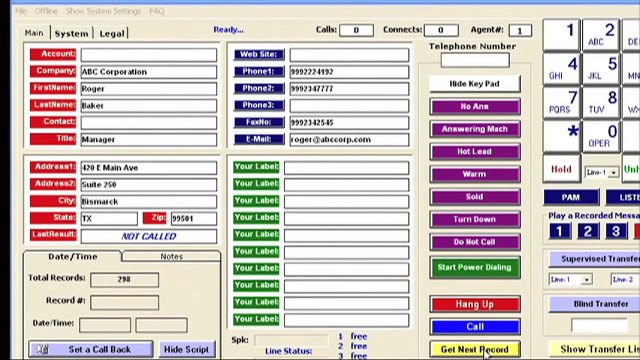Click the E-Mail field roger@abccorp.com
This screenshot has height=360, width=640.
(x=349, y=140)
